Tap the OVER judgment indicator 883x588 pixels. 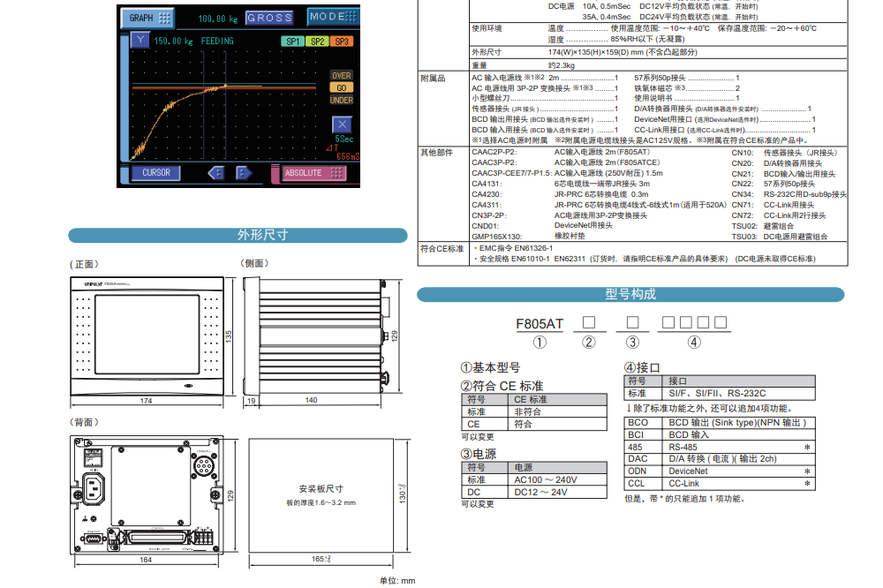click(x=341, y=75)
